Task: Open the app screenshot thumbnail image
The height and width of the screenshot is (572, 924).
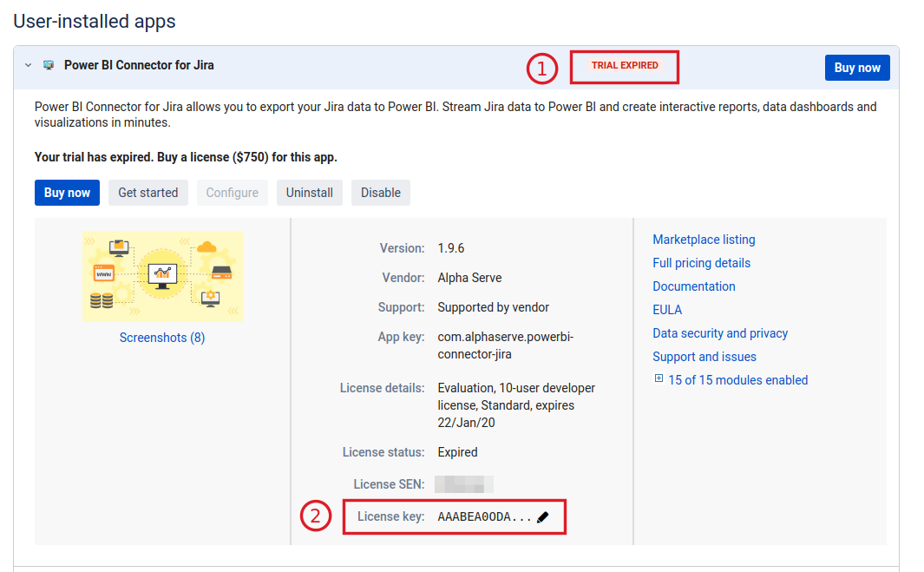Action: (x=162, y=276)
